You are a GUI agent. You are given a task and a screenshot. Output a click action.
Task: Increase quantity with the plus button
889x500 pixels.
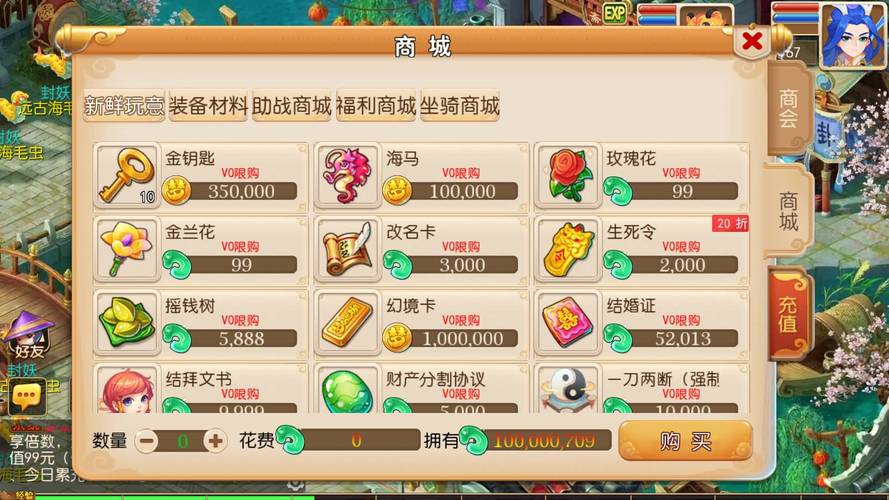pos(215,440)
